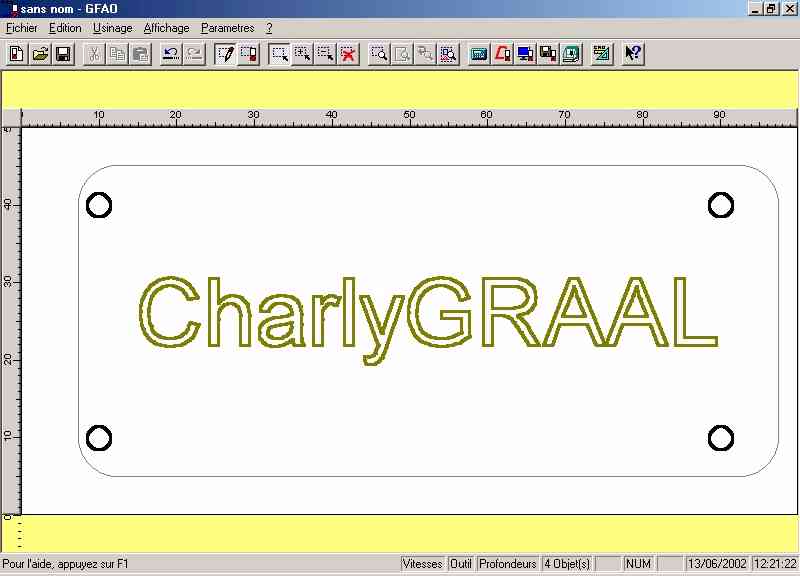The height and width of the screenshot is (576, 800).
Task: Click the NUM indicator in the status bar
Action: [638, 564]
